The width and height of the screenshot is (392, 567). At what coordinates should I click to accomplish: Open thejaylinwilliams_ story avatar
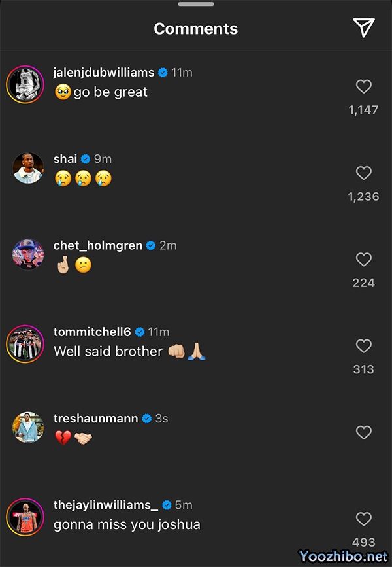25,516
